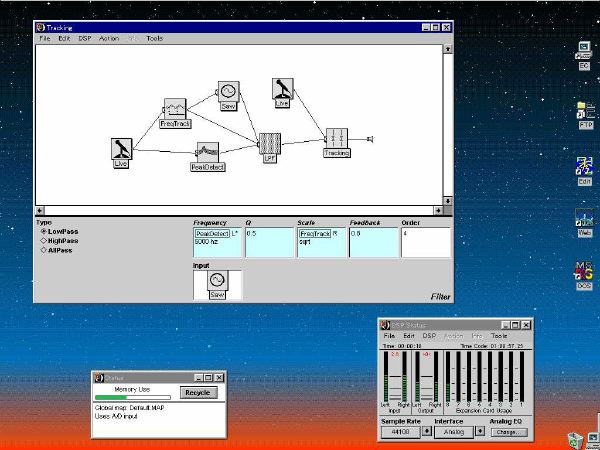Open DSP menu in Tracking window
The image size is (600, 450).
85,38
